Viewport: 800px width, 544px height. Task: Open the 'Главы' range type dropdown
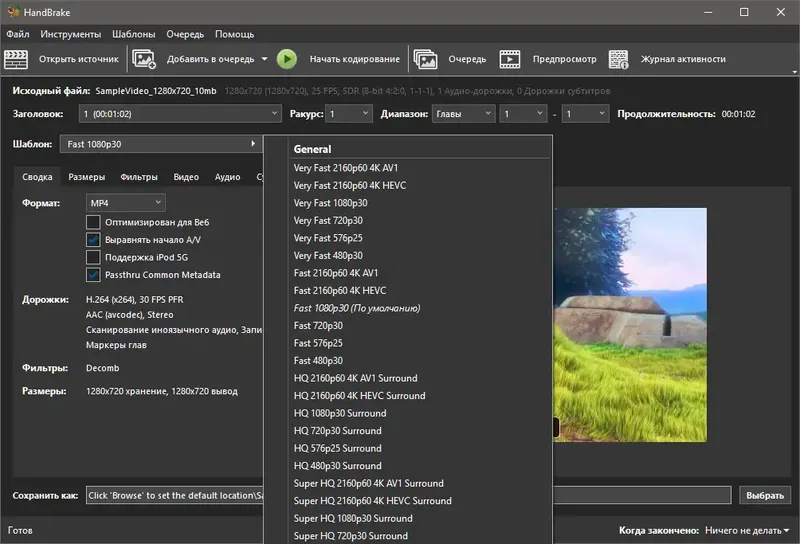coord(463,114)
